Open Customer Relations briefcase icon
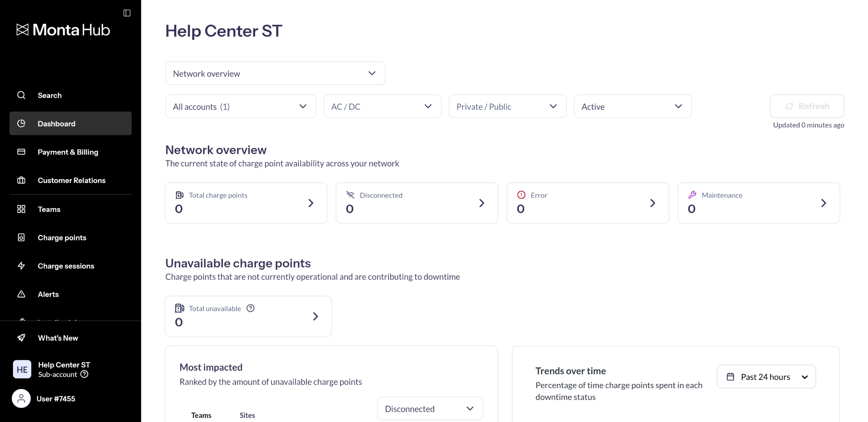 point(21,180)
